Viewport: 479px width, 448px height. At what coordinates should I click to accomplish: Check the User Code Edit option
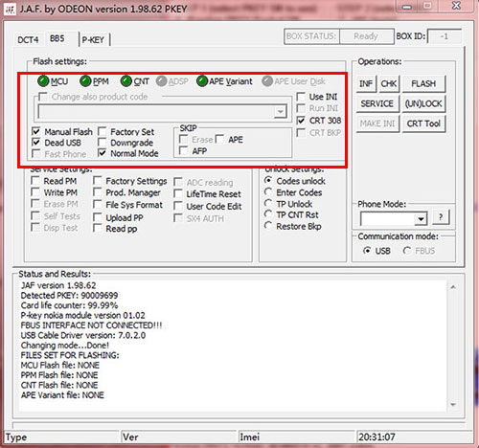tap(178, 206)
